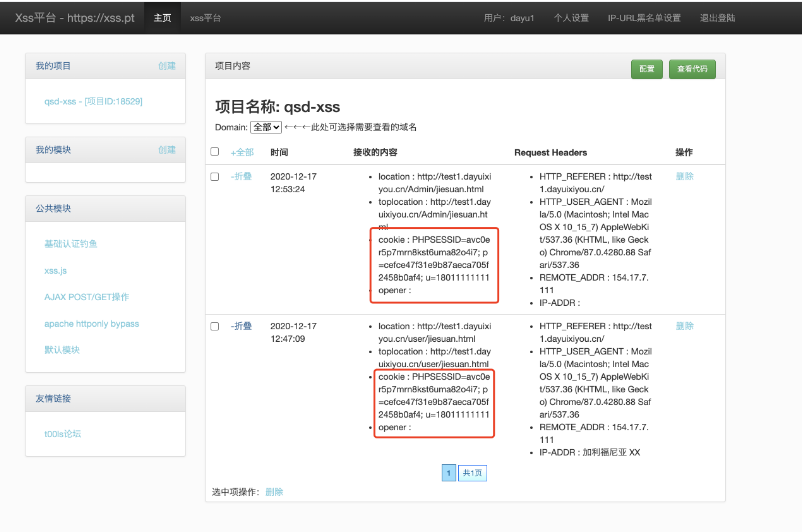The width and height of the screenshot is (802, 532).
Task: Open the apache httponly bypass module
Action: 92,324
